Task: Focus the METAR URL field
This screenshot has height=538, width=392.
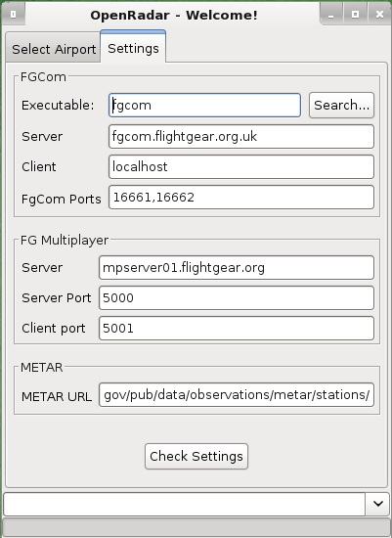Action: click(237, 395)
